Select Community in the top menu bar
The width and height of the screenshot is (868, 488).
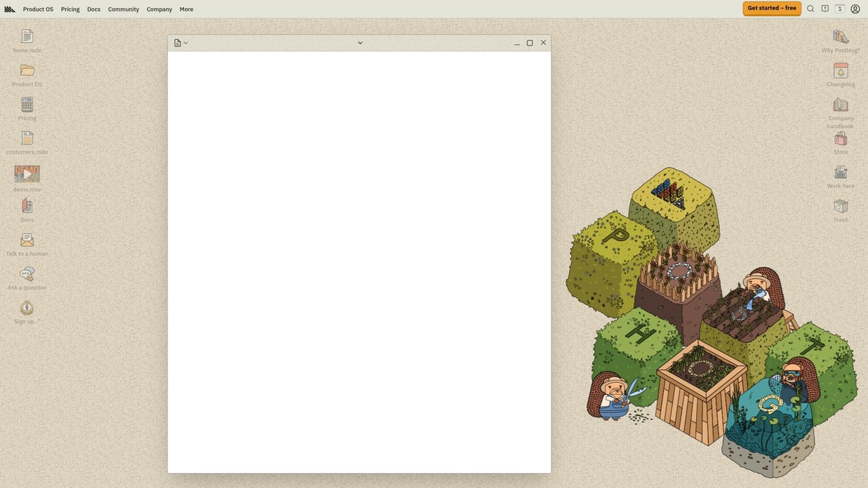coord(123,9)
